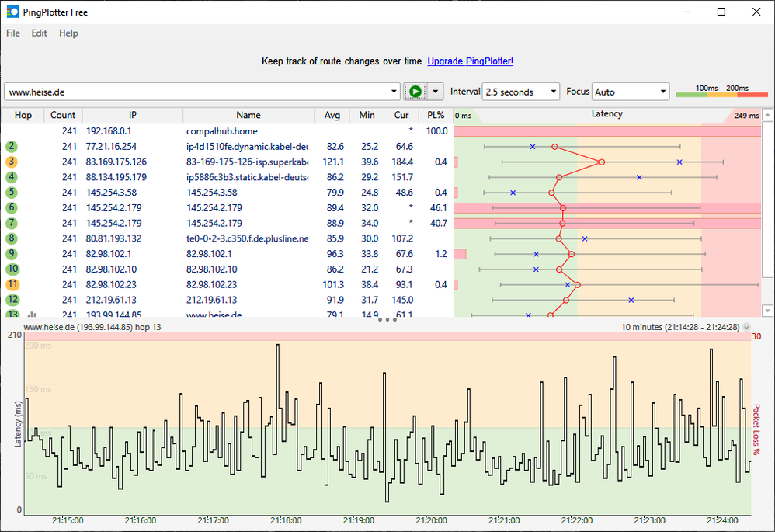Open the dropdown arrow beside the play button

click(x=435, y=92)
